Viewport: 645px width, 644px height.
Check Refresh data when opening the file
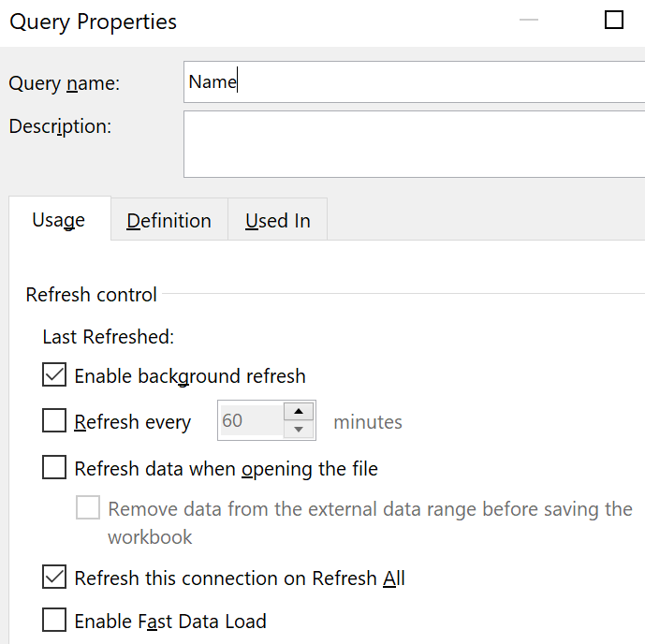tap(55, 467)
